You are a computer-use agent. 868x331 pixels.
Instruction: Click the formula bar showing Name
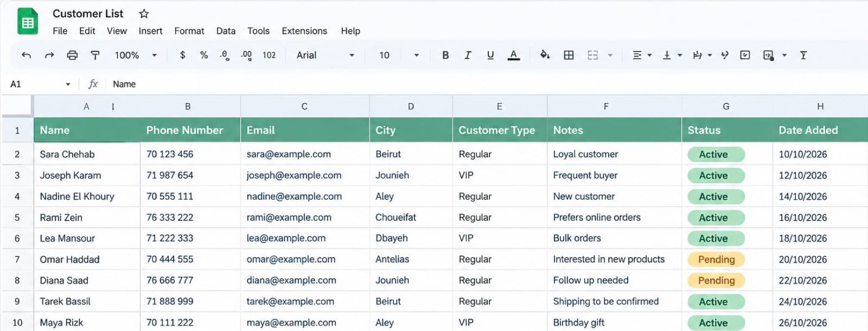click(486, 84)
